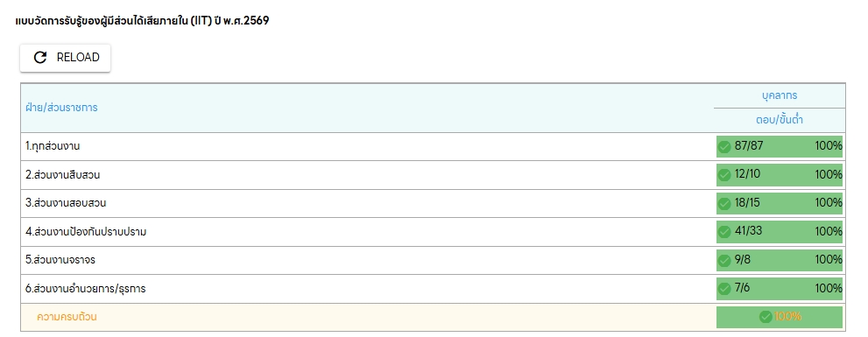The width and height of the screenshot is (868, 337).
Task: Open row 6.ส่วนงานอำนวยการ/ธุรการ
Action: click(x=433, y=289)
